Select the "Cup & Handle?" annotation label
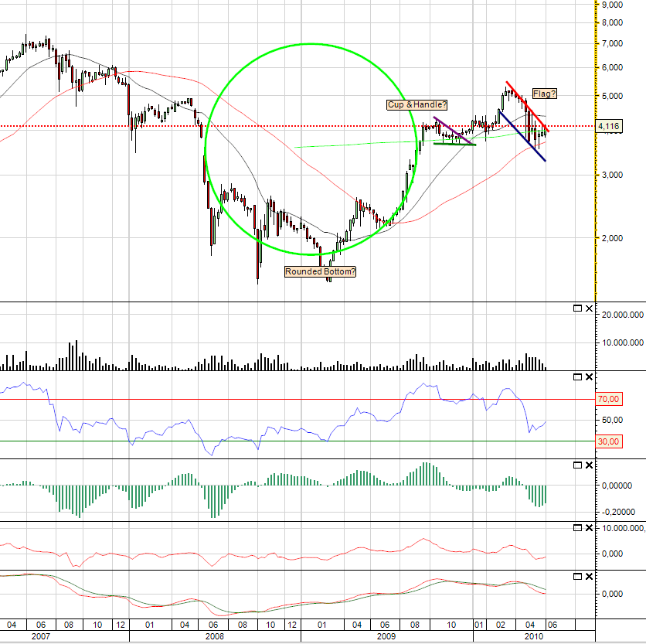This screenshot has height=644, width=646. pos(417,104)
